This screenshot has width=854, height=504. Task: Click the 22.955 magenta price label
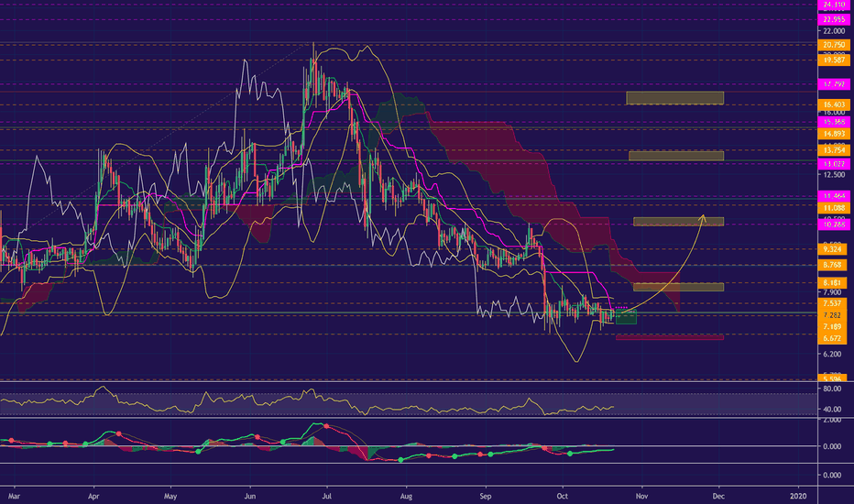[x=834, y=19]
